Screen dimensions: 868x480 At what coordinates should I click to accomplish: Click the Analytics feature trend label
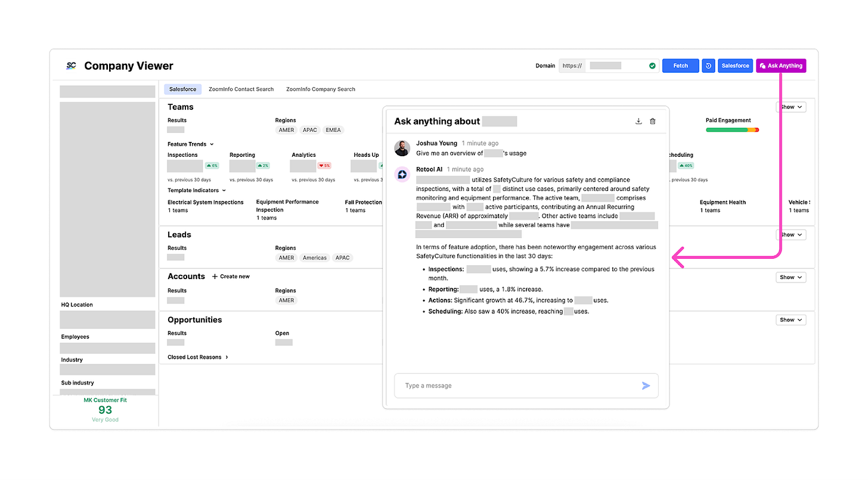303,155
